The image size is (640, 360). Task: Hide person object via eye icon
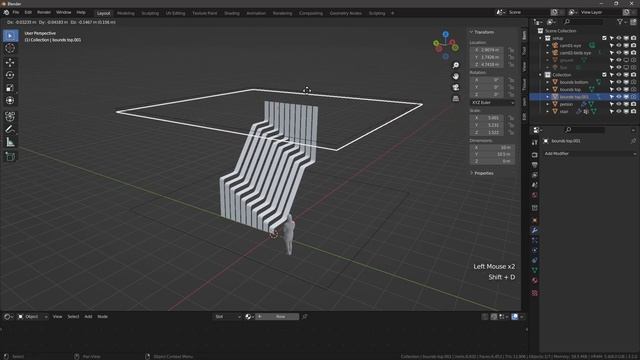pyautogui.click(x=619, y=104)
